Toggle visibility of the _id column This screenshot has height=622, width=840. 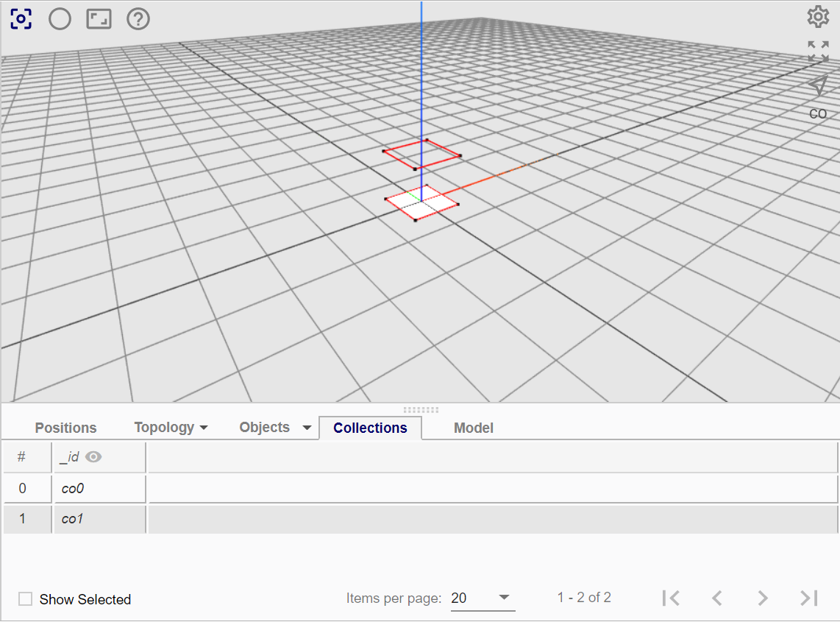point(93,456)
